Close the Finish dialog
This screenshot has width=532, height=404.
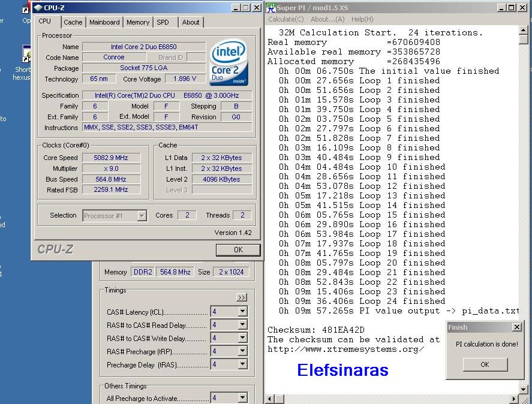tap(517, 327)
